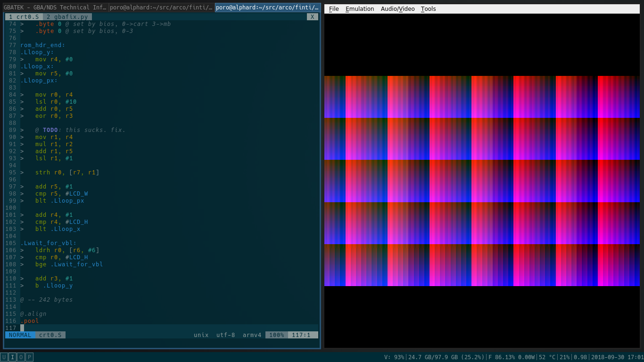Switch to the GBATEK technical info tab
The height and width of the screenshot is (362, 644).
coord(56,8)
